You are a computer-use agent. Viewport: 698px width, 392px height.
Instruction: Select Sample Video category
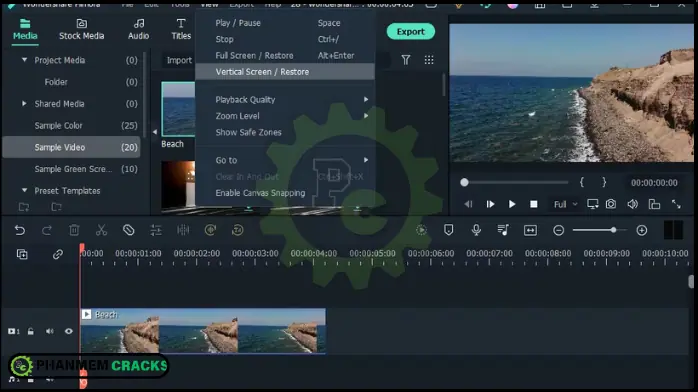(x=71, y=147)
